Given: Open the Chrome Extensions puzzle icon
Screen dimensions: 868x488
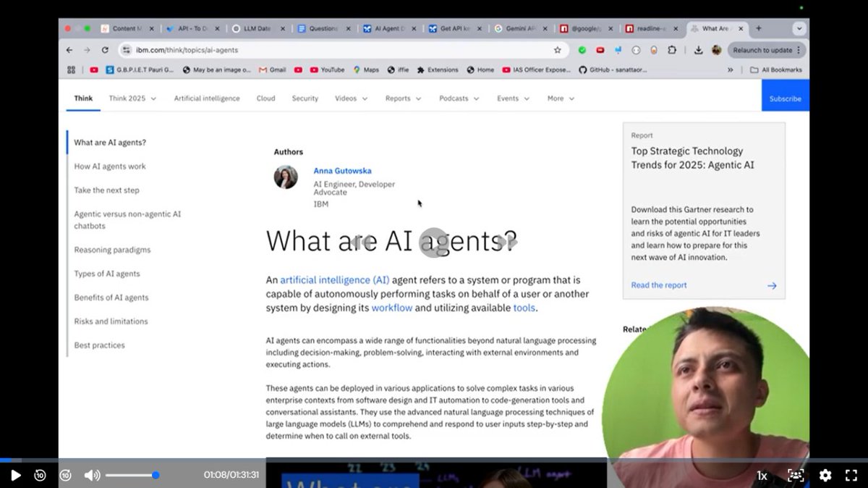Looking at the screenshot, I should 672,50.
